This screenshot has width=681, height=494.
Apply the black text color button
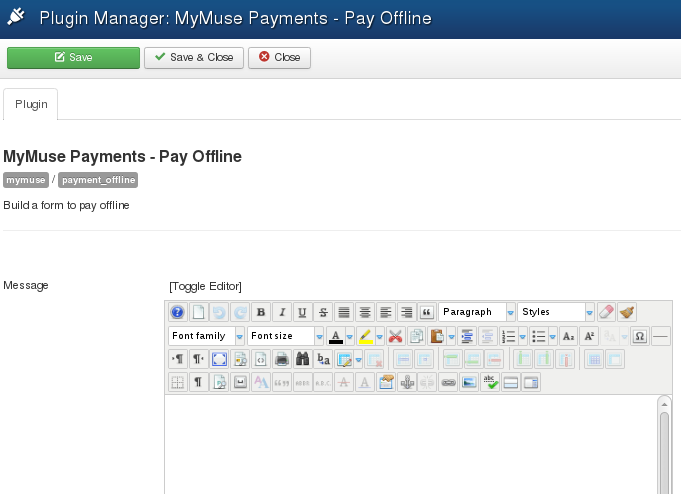(336, 336)
